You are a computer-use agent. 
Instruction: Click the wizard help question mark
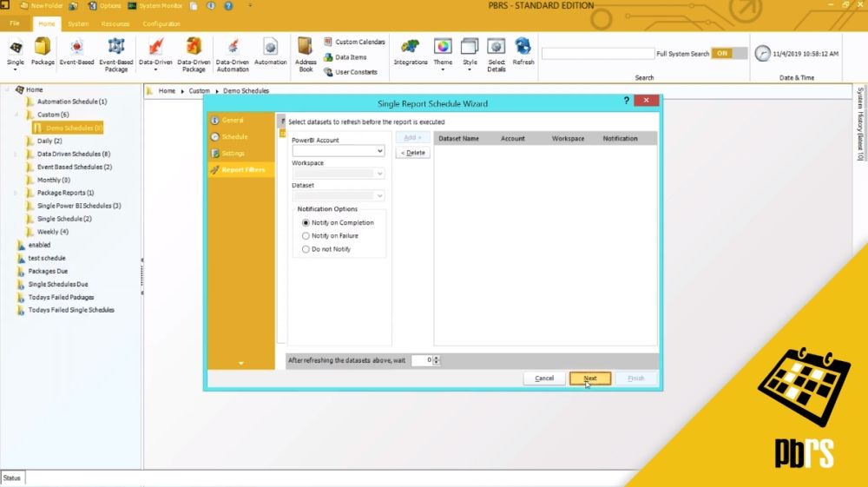tap(626, 100)
